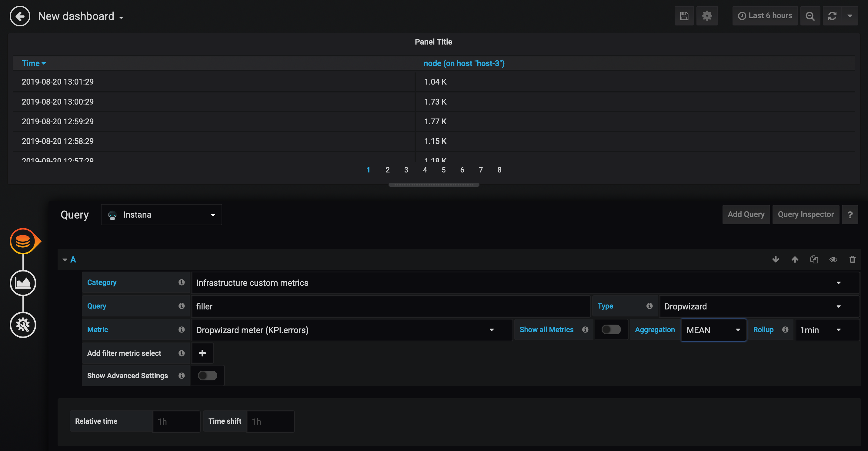
Task: Click the zoom out time range magnifier
Action: click(810, 16)
